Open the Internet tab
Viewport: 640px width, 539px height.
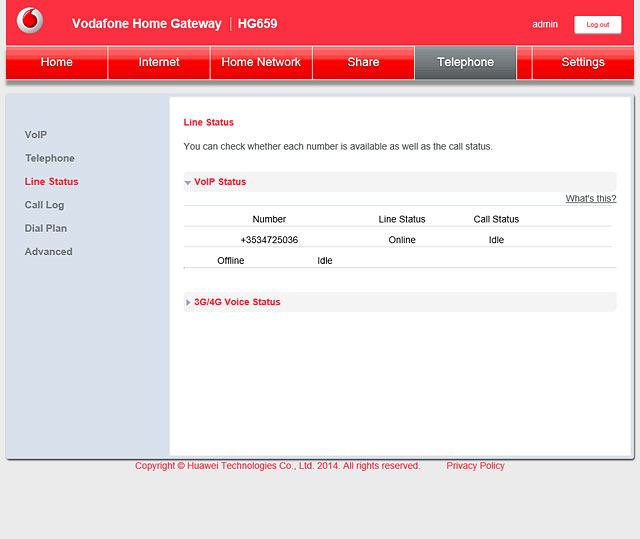[x=159, y=62]
